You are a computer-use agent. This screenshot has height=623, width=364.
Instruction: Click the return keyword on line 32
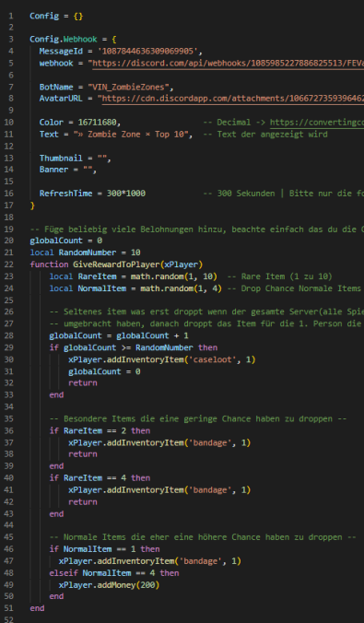click(83, 383)
